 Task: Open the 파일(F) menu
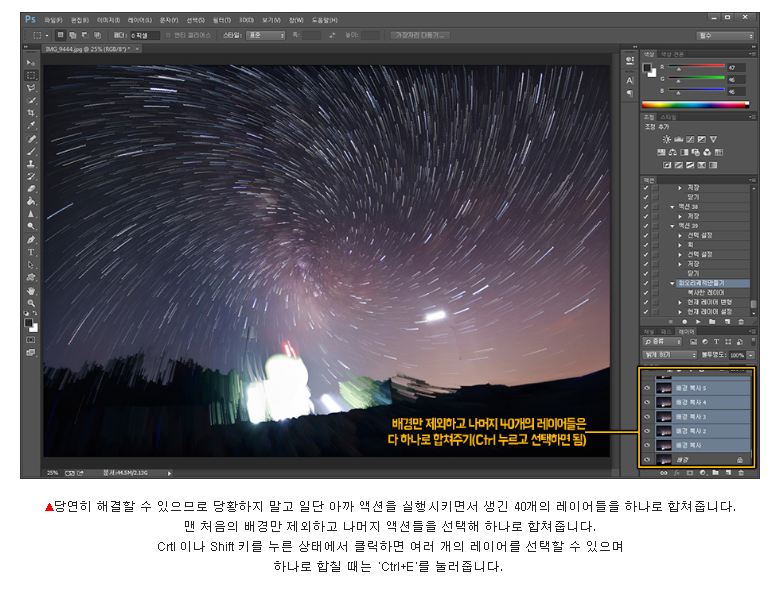point(53,20)
